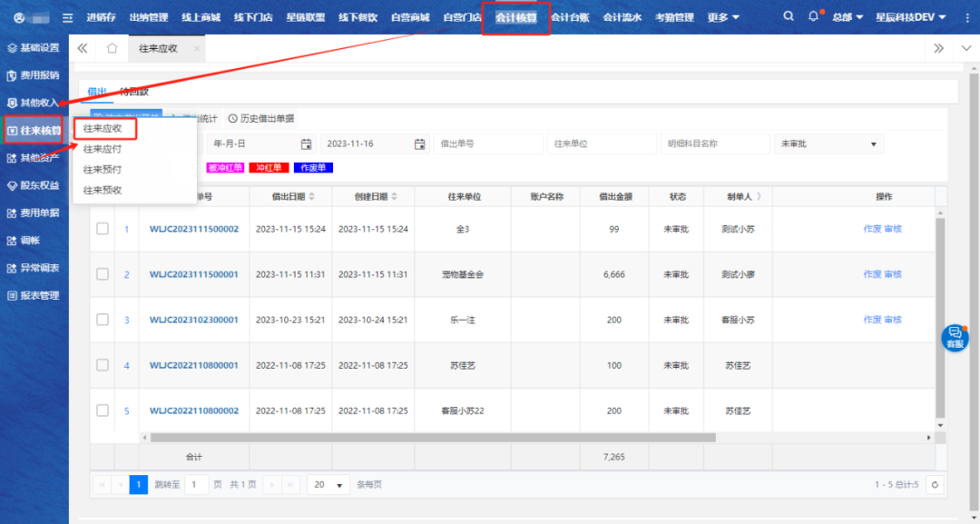Collapse sidebar with double-left chevron icon
Image resolution: width=980 pixels, height=524 pixels.
[83, 48]
